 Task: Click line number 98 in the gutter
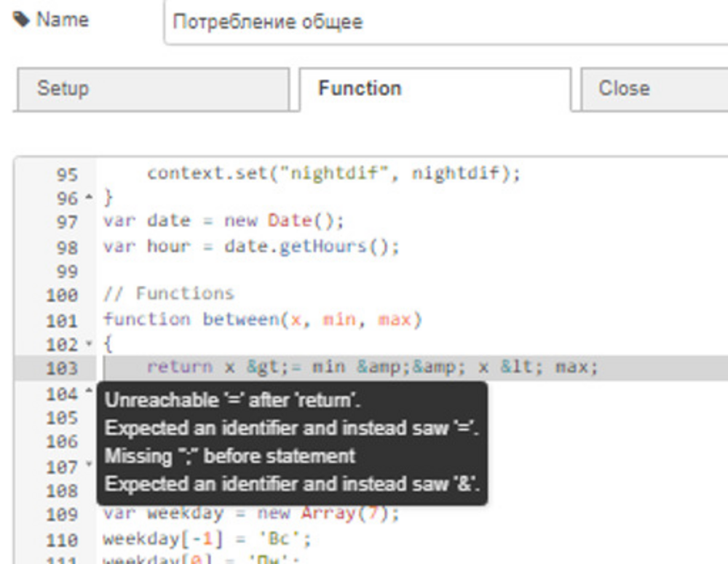pos(67,247)
